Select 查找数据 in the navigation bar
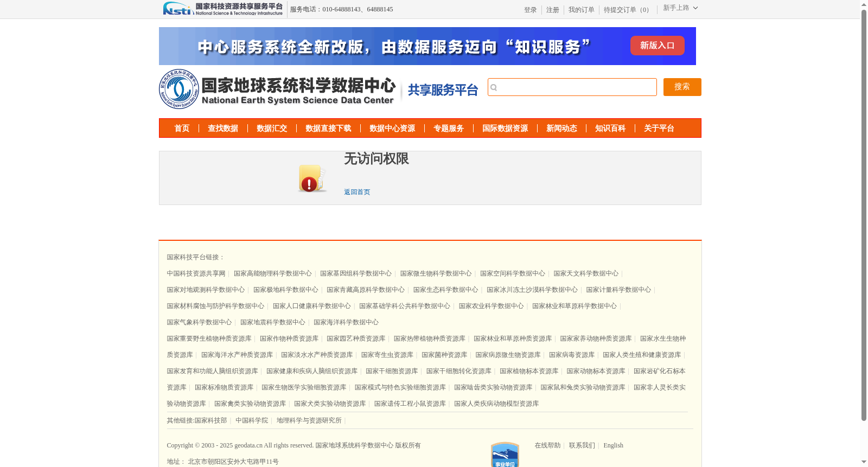 (x=223, y=129)
